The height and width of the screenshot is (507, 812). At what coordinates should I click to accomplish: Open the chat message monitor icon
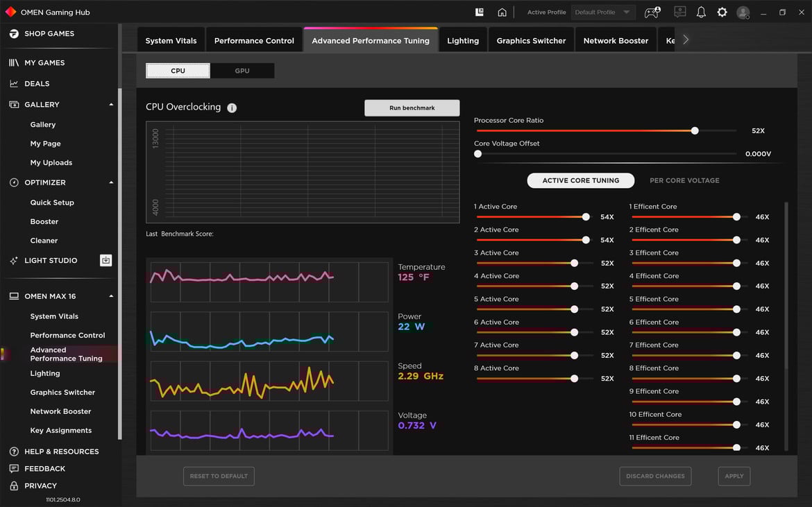[680, 12]
